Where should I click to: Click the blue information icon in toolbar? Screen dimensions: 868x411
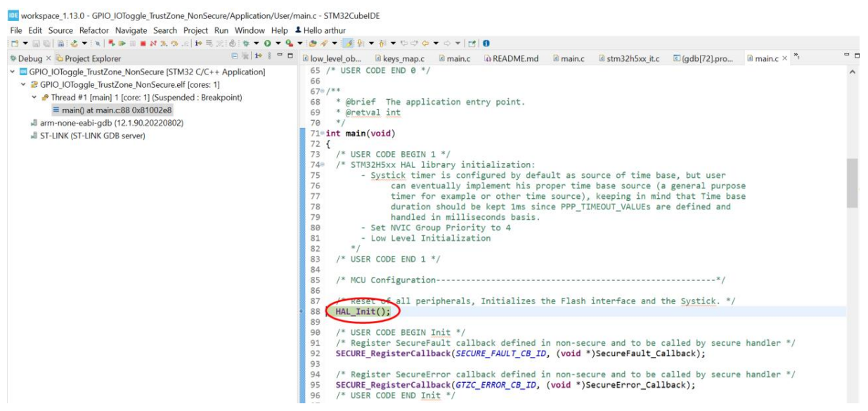(x=486, y=44)
